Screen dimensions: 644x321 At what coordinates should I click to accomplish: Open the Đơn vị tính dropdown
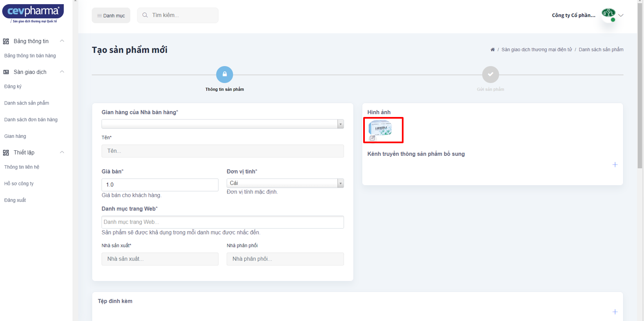(285, 183)
